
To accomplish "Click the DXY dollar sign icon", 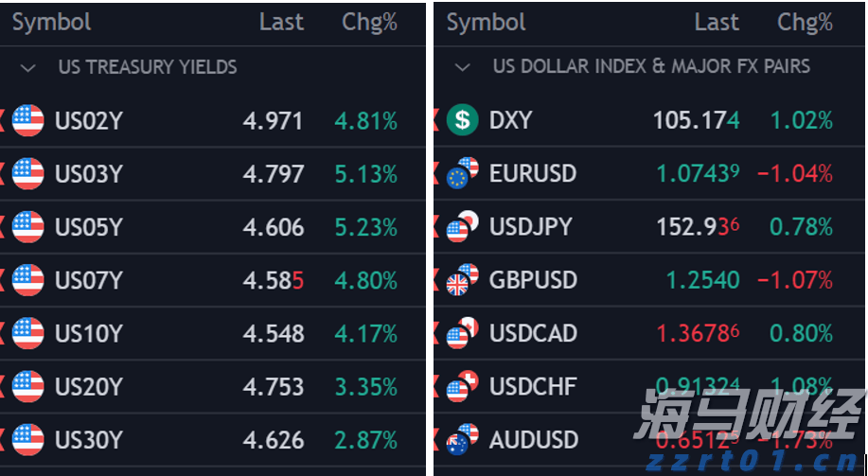I will coord(463,120).
